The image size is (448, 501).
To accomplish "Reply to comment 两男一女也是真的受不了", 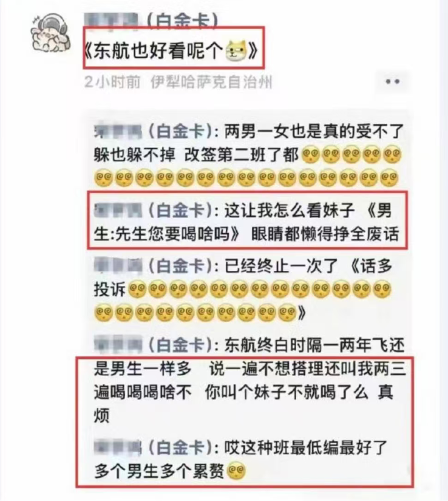I will pyautogui.click(x=249, y=155).
